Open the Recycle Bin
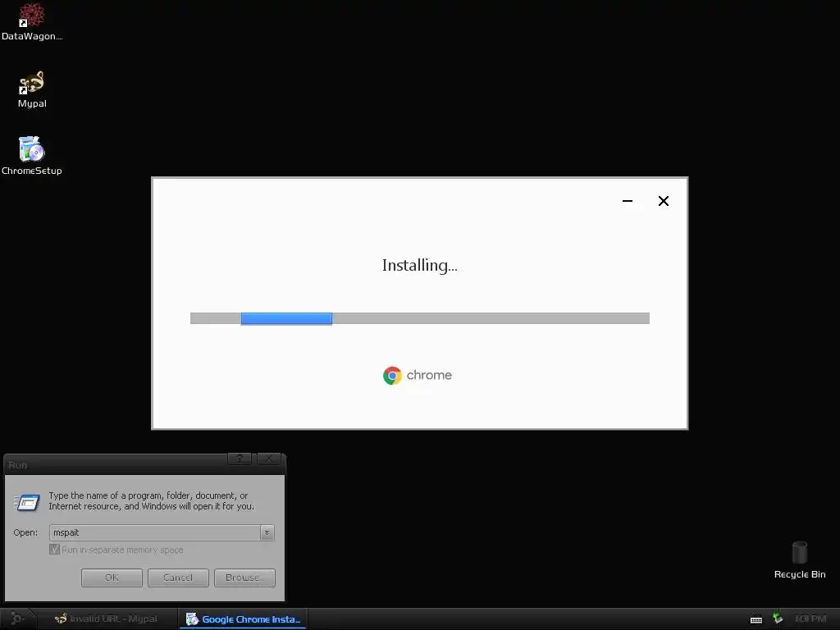The width and height of the screenshot is (840, 630). pyautogui.click(x=799, y=559)
